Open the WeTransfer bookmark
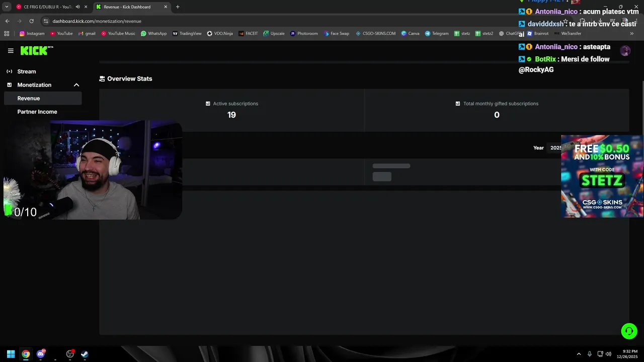 tap(568, 34)
